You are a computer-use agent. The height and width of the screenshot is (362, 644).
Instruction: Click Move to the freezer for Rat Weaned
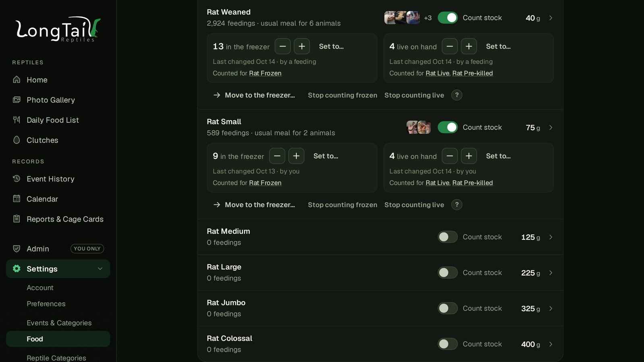click(254, 95)
